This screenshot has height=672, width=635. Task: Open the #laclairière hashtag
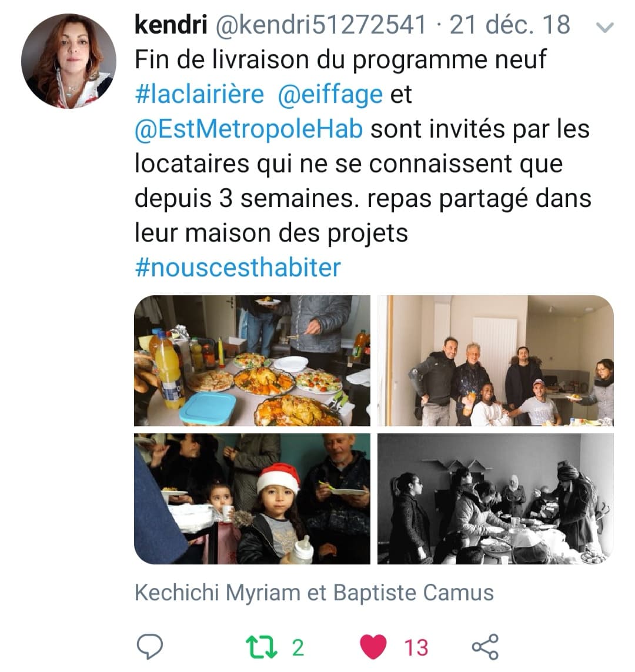coord(199,94)
